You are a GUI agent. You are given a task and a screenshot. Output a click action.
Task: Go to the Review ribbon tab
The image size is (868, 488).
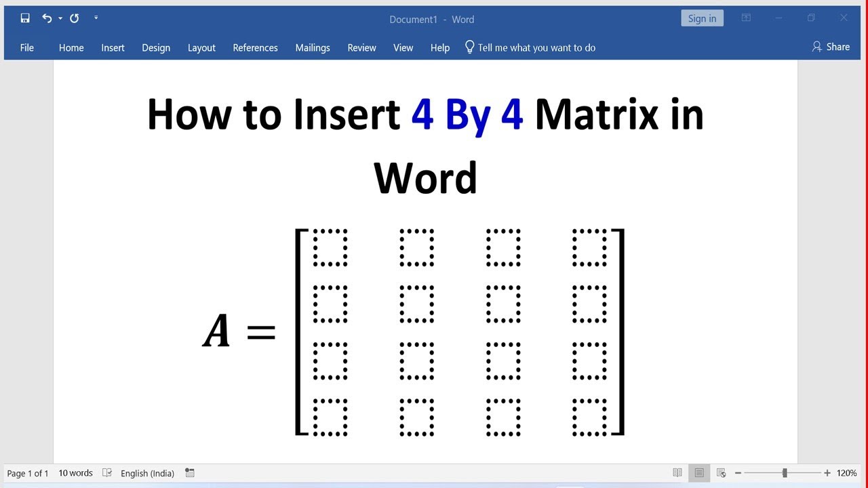pos(361,47)
